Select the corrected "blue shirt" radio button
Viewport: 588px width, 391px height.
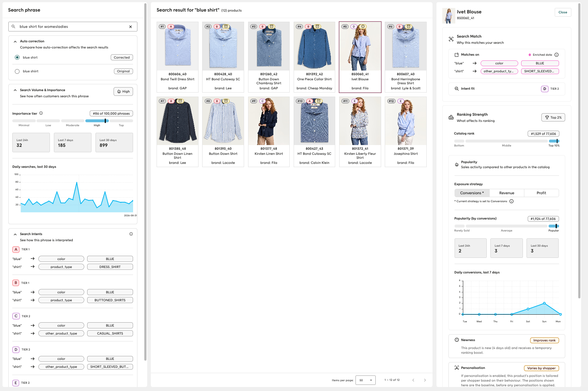[x=17, y=58]
